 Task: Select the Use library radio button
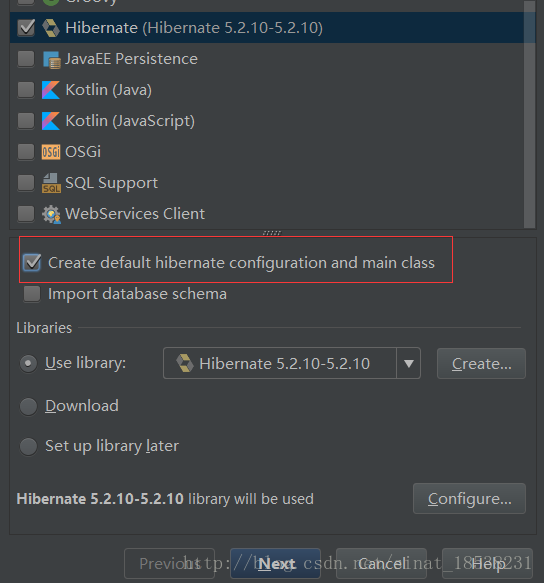point(28,363)
